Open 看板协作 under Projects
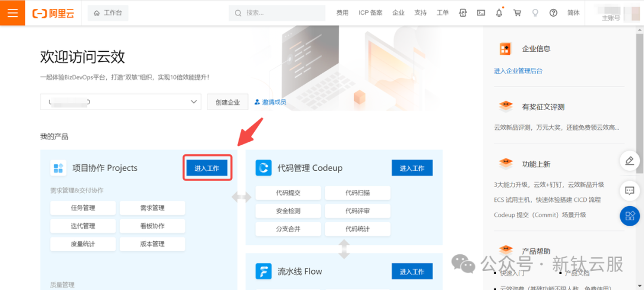Image resolution: width=644 pixels, height=290 pixels. click(x=153, y=226)
